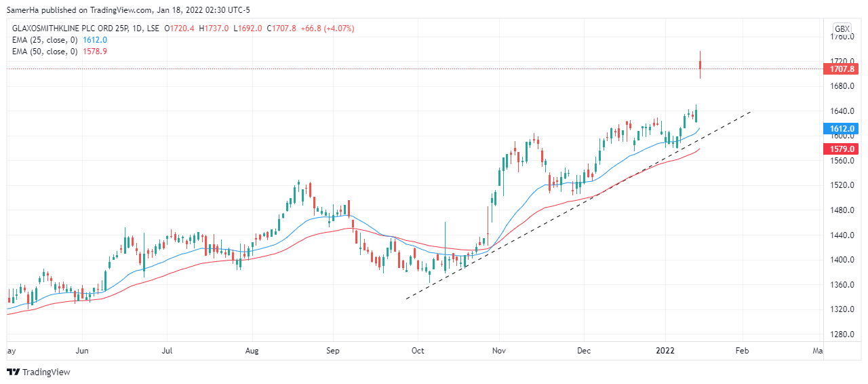Viewport: 868px width, 384px height.
Task: Select the EMA 50 indicator legend entry
Action: pyautogui.click(x=46, y=52)
